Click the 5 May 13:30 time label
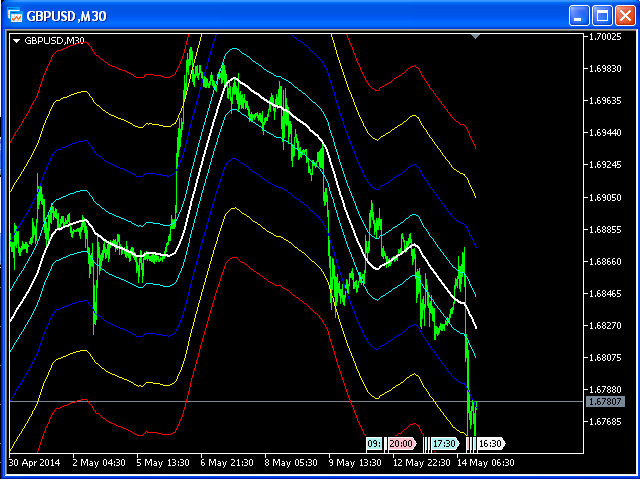Screen dimensions: 640x480 [x=163, y=463]
